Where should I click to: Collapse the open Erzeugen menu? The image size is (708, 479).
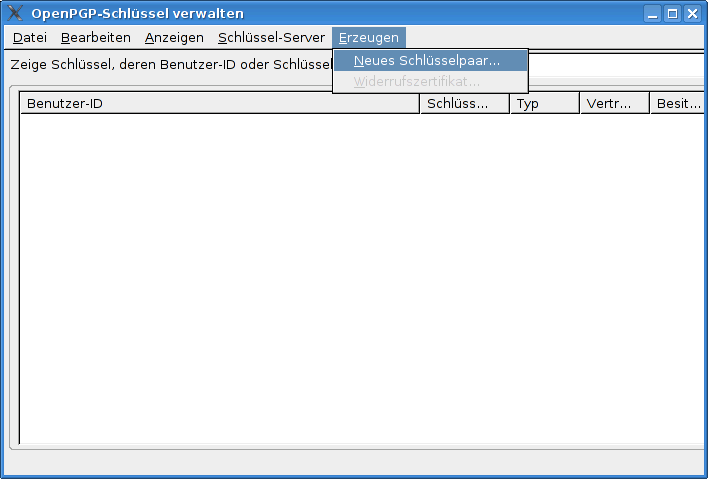click(x=369, y=38)
